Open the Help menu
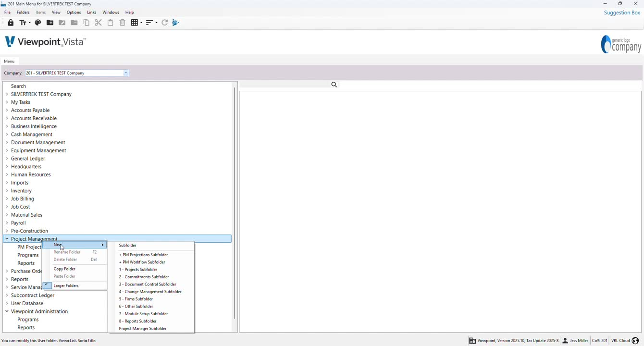Viewport: 644px width, 346px height. (x=130, y=12)
